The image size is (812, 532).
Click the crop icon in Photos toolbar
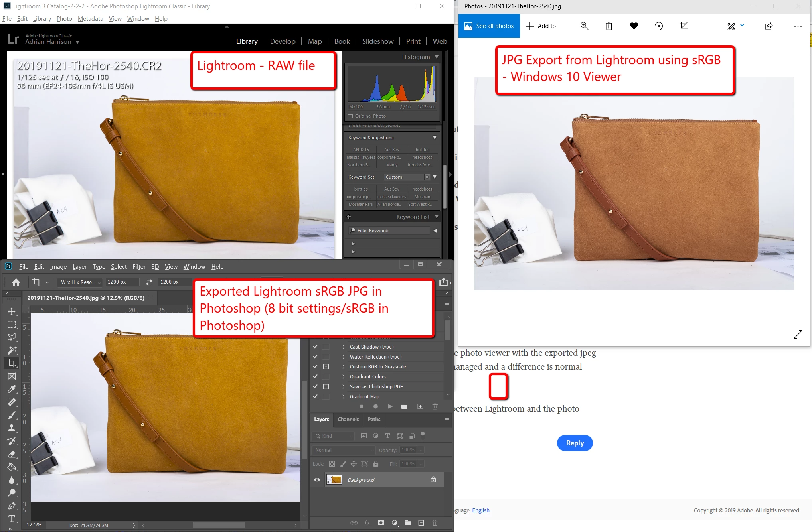coord(684,26)
